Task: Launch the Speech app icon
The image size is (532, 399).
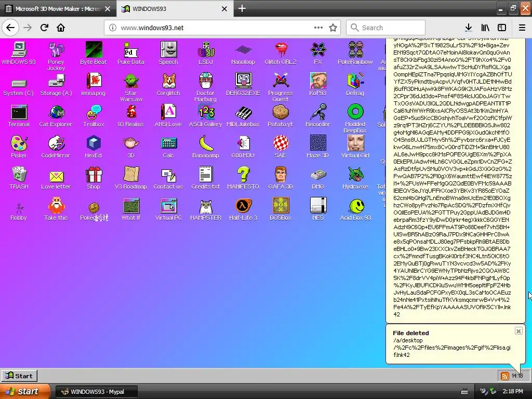Action: click(168, 50)
